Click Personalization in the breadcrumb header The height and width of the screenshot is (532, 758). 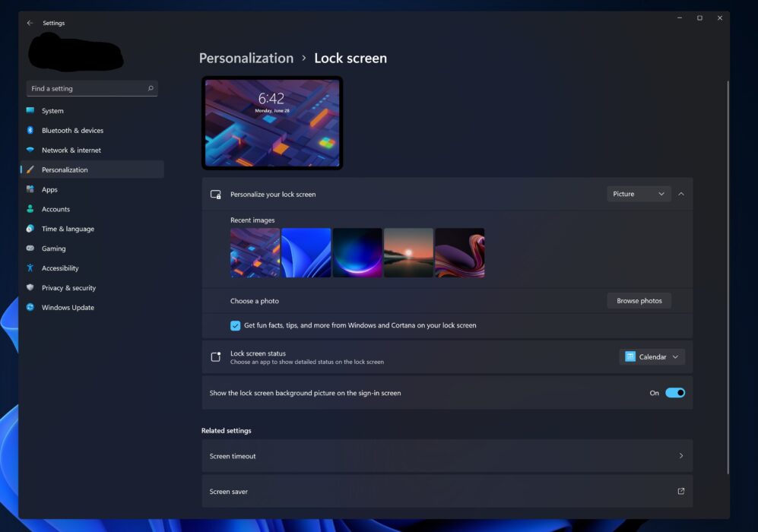tap(246, 59)
